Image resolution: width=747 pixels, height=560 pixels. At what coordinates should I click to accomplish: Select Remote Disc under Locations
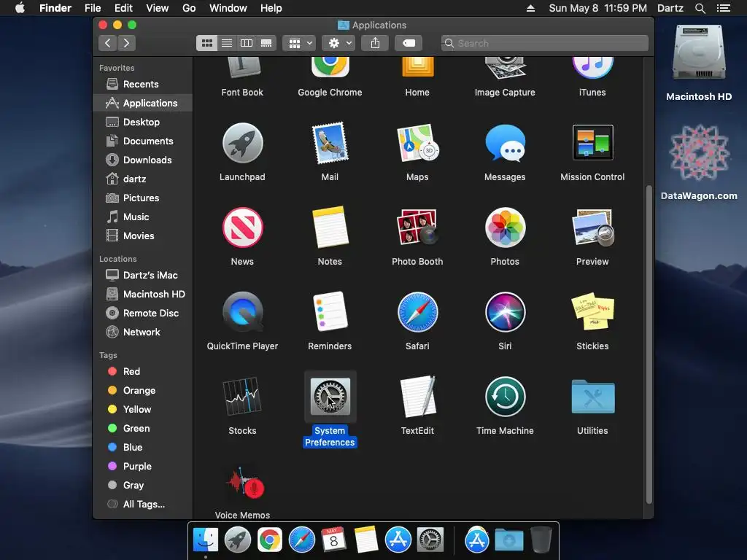(143, 314)
